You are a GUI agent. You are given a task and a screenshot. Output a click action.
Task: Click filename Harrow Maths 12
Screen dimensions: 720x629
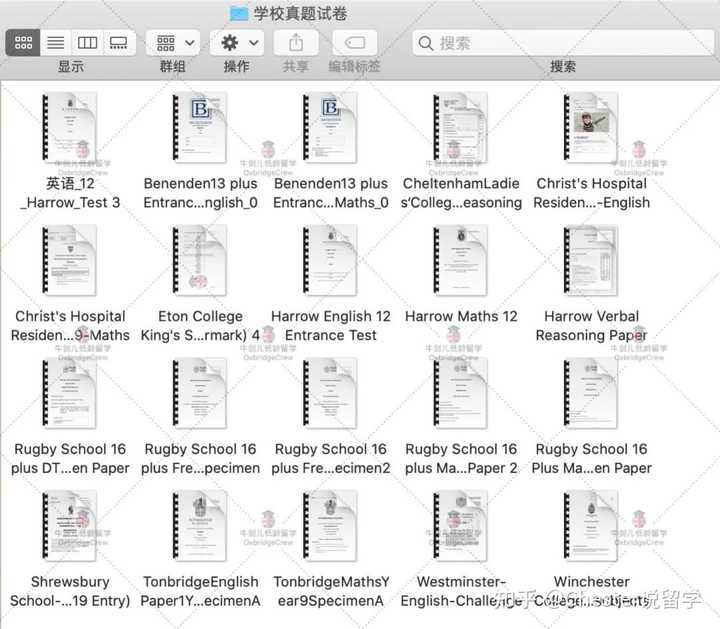tap(461, 316)
